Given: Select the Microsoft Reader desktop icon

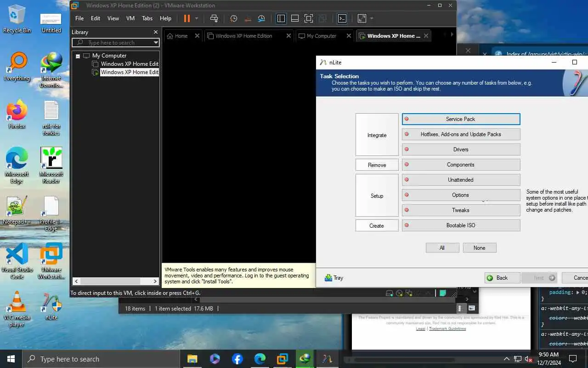Looking at the screenshot, I should [x=51, y=166].
